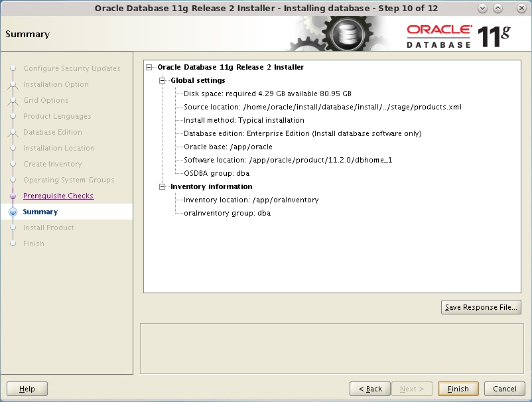Select the Summary step in sidebar

40,212
